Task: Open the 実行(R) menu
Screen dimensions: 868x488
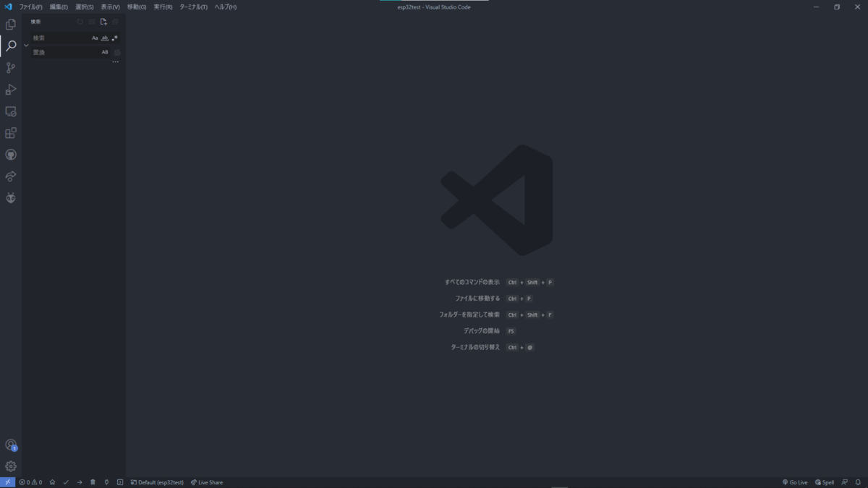Action: 163,7
